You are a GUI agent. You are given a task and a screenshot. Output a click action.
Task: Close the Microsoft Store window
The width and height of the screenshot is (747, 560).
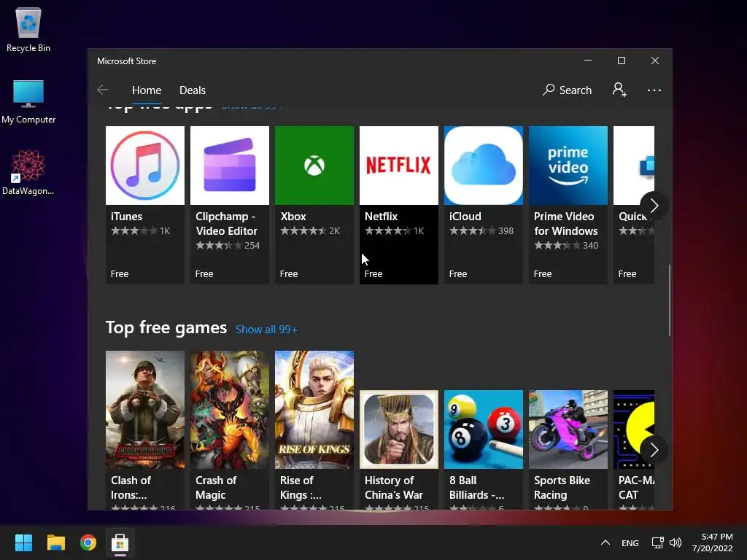click(x=655, y=61)
